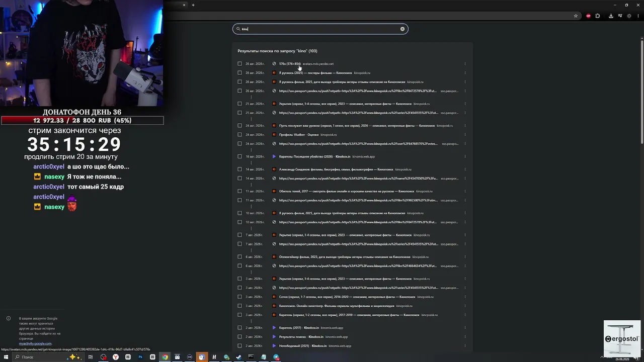Open the Extensions puzzle-piece menu

pyautogui.click(x=598, y=16)
